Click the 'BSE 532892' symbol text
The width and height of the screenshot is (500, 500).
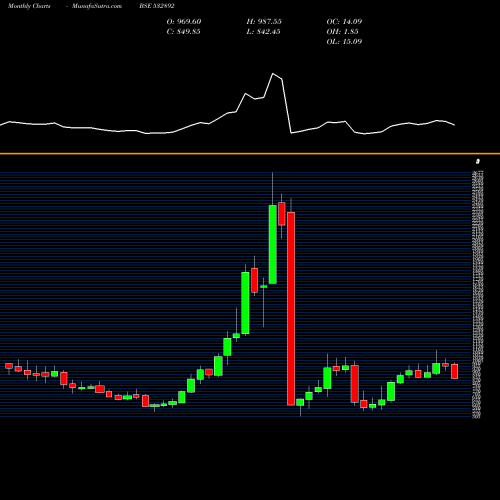click(157, 6)
